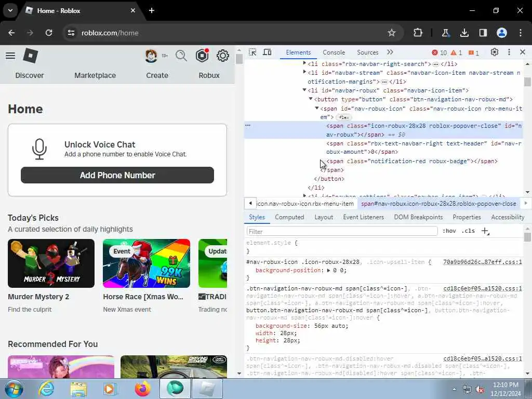
Task: Toggle the DevTools device toolbar
Action: point(268,52)
